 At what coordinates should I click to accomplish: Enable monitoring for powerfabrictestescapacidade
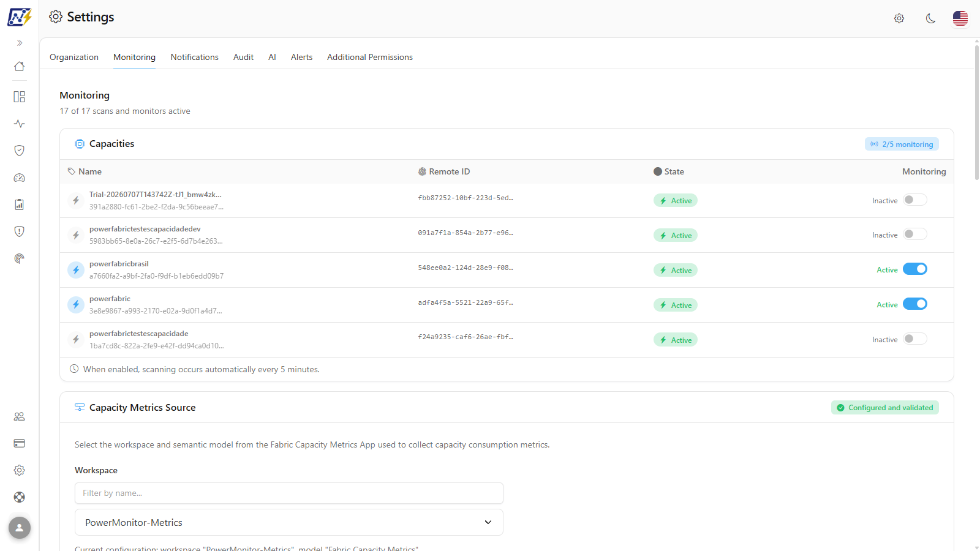(x=915, y=339)
